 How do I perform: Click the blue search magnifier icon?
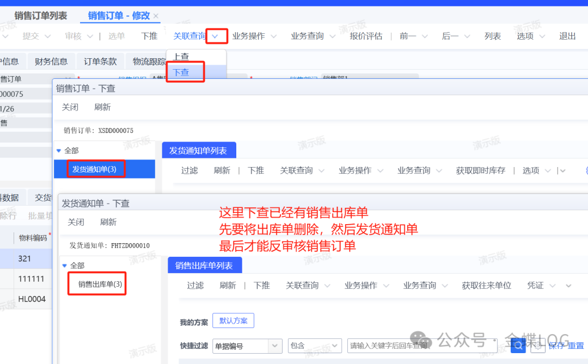point(518,346)
